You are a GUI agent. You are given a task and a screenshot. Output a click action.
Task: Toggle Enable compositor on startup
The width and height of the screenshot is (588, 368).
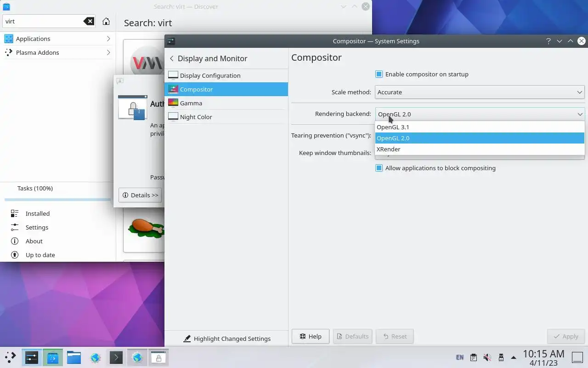(x=379, y=74)
